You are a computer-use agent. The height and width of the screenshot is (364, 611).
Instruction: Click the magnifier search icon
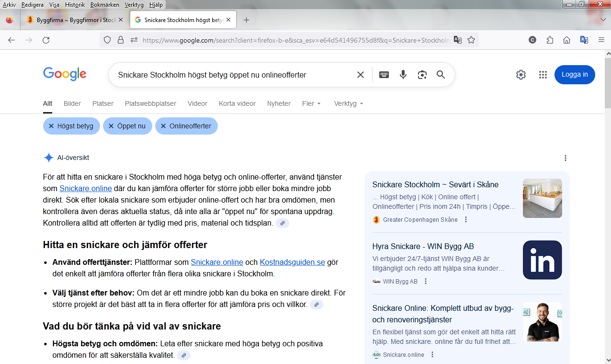pyautogui.click(x=441, y=75)
